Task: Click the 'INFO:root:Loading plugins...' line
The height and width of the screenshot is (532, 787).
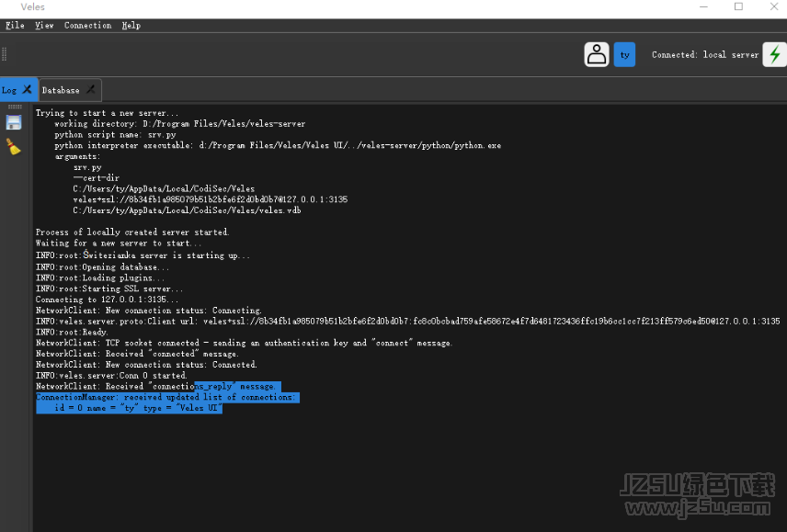Action: [100, 277]
